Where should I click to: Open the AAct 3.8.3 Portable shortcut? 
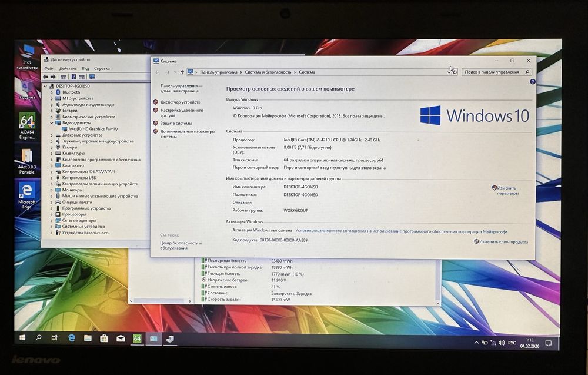click(x=27, y=161)
